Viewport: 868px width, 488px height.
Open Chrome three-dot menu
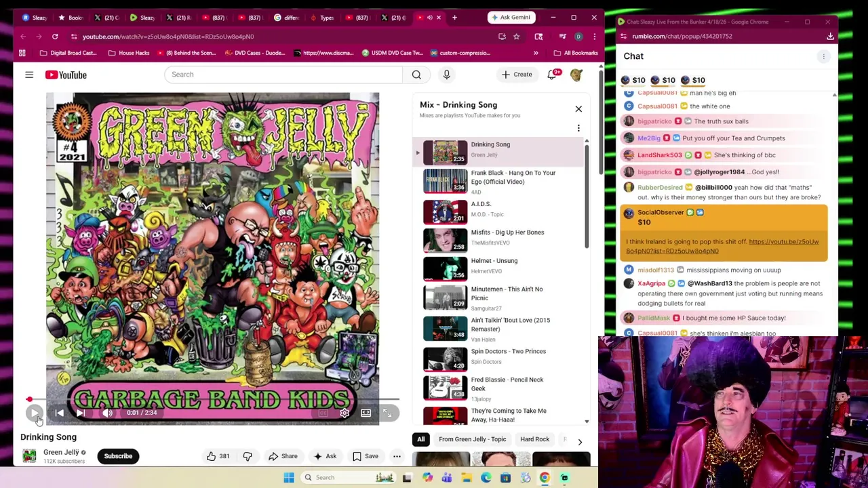point(594,36)
